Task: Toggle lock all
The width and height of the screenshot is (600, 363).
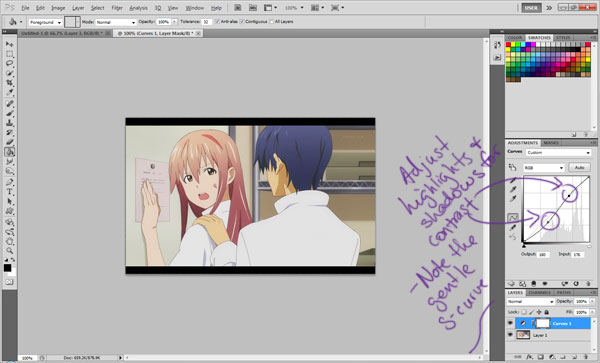Action: pos(546,312)
